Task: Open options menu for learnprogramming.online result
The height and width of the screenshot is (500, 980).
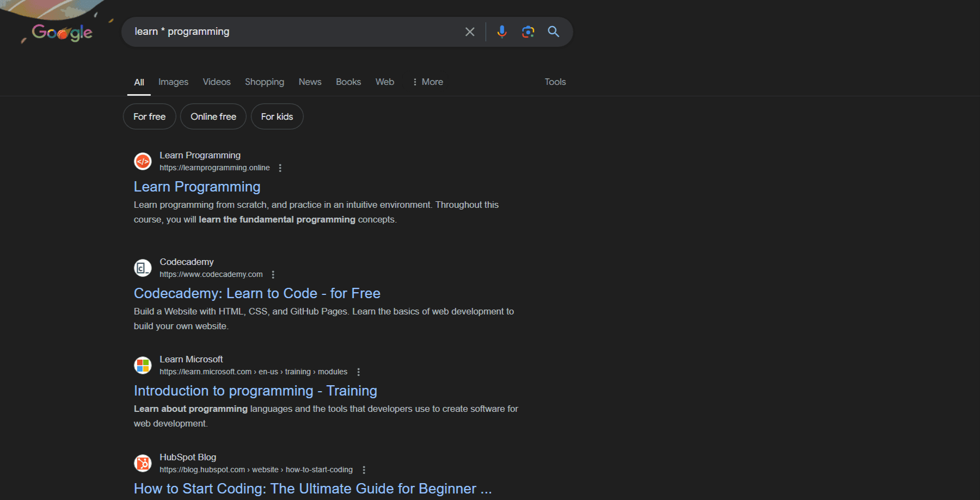Action: 280,168
